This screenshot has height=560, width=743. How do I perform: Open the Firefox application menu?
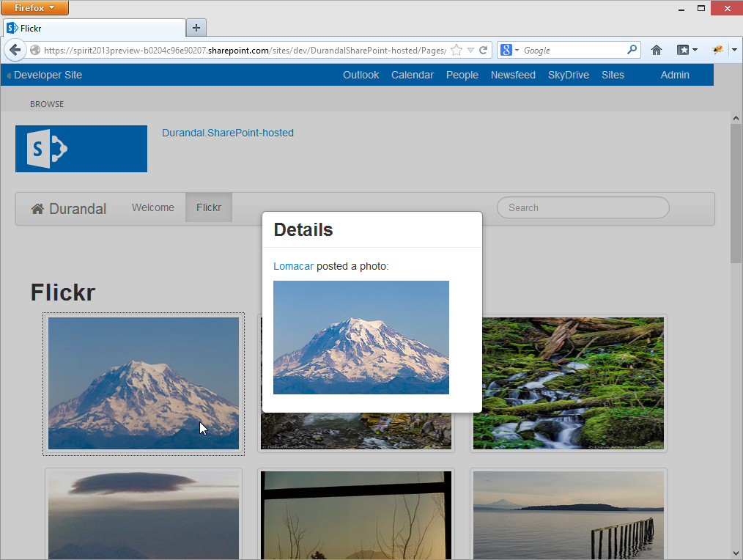(34, 7)
